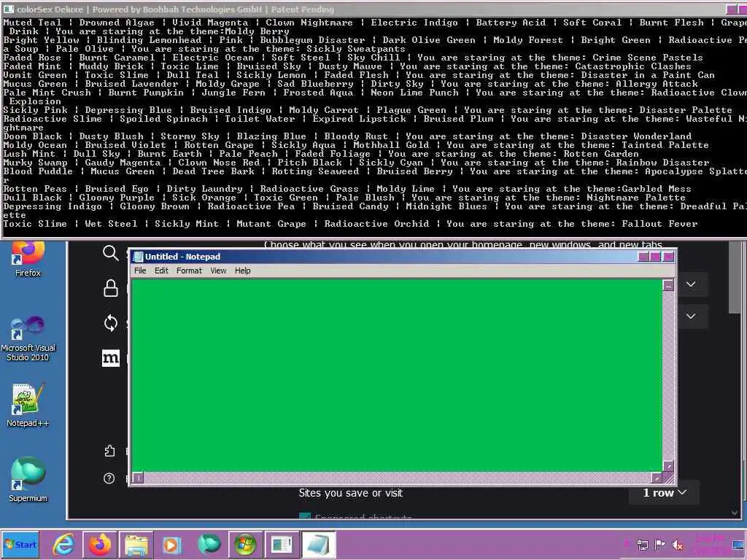Switch to the Windows-logo app in taskbar
This screenshot has height=560, width=747.
click(245, 544)
